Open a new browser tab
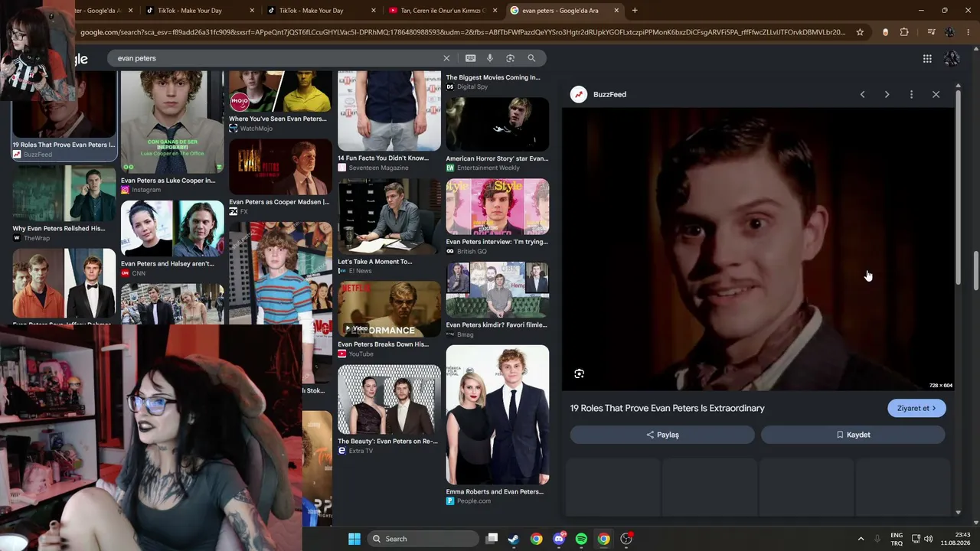 pyautogui.click(x=635, y=11)
